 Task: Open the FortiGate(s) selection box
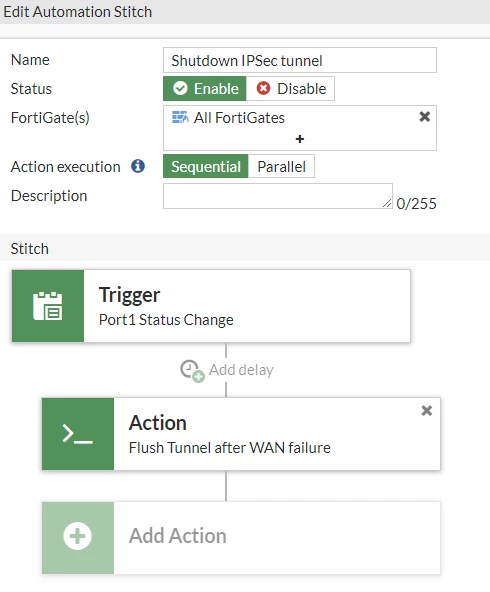pos(300,128)
